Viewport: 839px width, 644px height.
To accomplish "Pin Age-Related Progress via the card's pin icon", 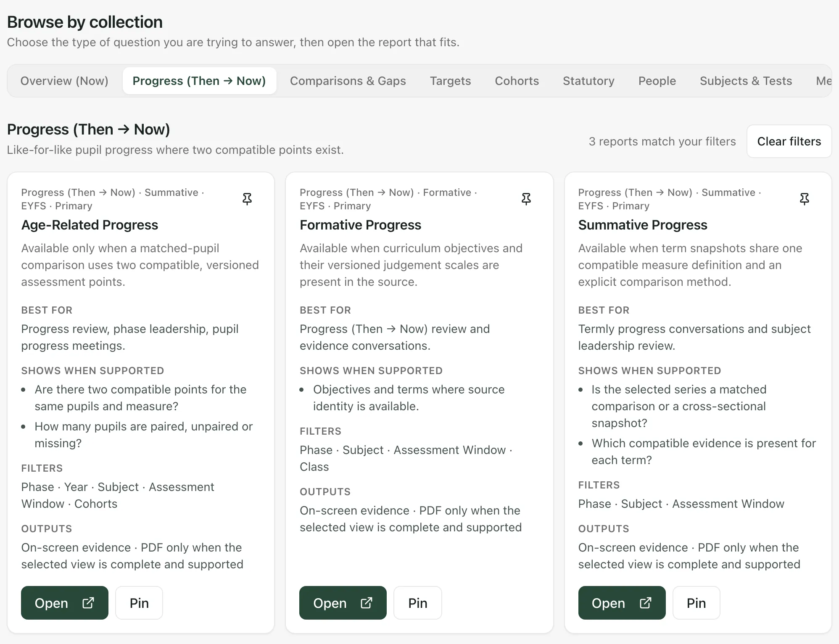I will pyautogui.click(x=247, y=199).
